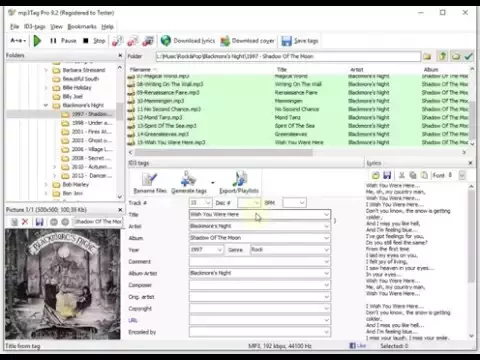480x360 pixels.
Task: Open the Rename files tool
Action: click(150, 183)
